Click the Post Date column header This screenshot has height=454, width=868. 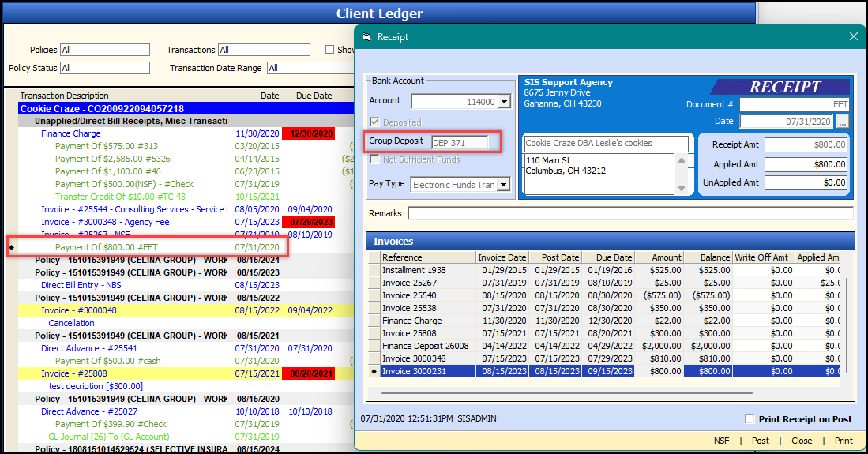point(555,257)
